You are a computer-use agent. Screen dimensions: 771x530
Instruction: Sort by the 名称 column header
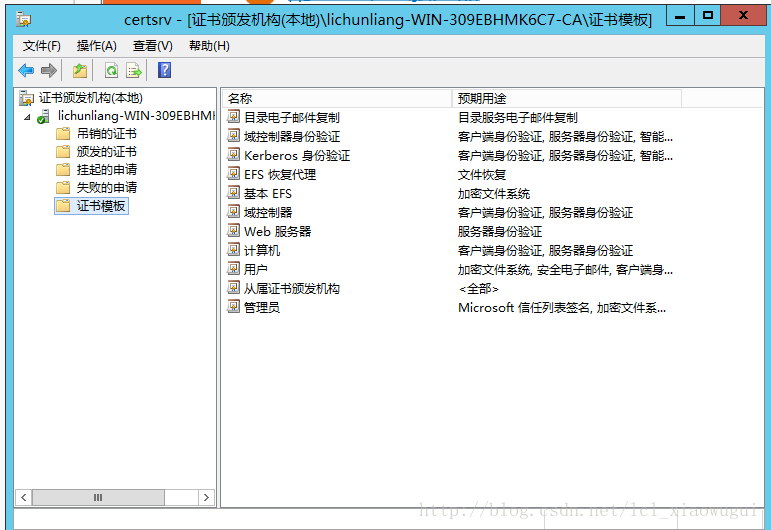(337, 98)
